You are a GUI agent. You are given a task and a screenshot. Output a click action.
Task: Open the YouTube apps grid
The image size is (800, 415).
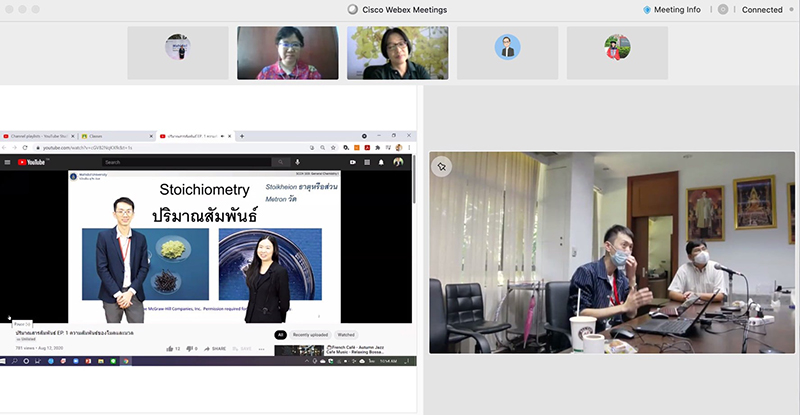pos(367,162)
